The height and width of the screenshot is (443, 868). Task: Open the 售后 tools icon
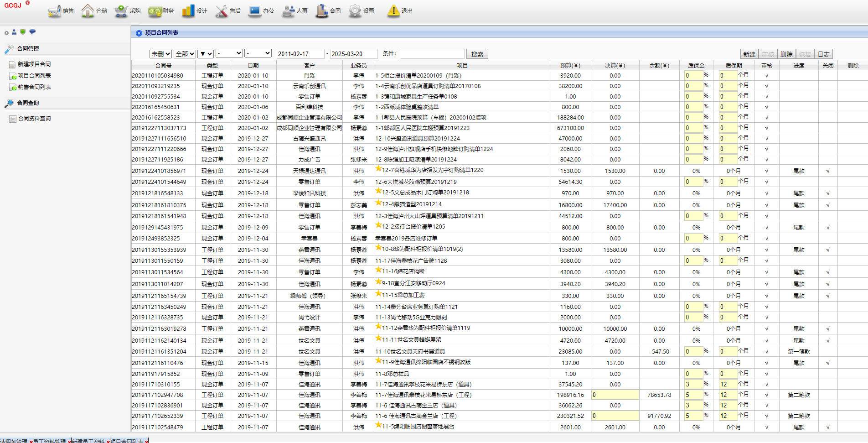[x=222, y=11]
